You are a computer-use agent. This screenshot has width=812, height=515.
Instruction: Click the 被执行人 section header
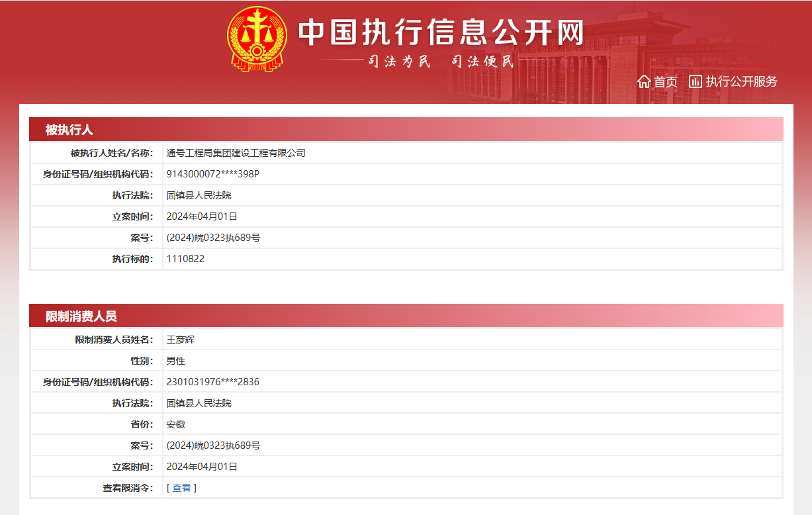coord(69,130)
